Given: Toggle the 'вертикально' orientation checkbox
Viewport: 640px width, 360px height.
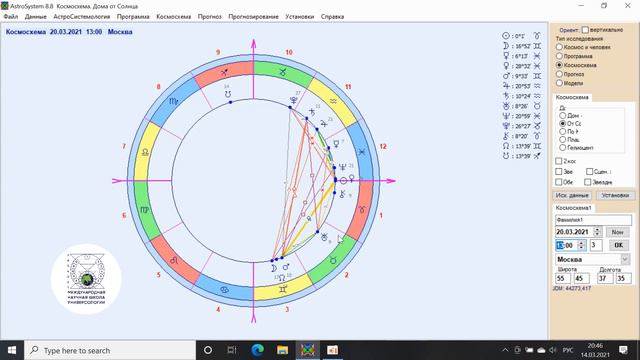Looking at the screenshot, I should coord(585,30).
